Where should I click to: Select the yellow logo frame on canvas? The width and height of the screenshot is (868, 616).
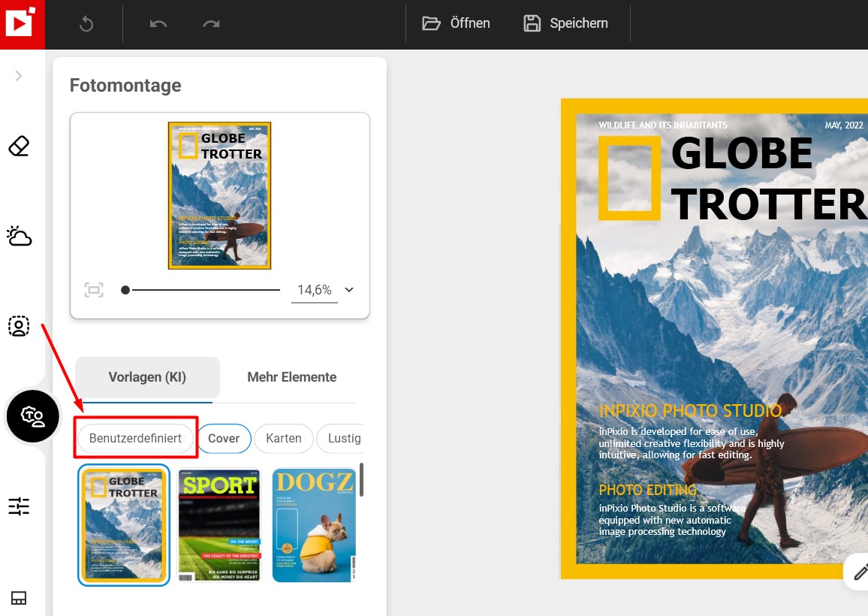pyautogui.click(x=629, y=178)
